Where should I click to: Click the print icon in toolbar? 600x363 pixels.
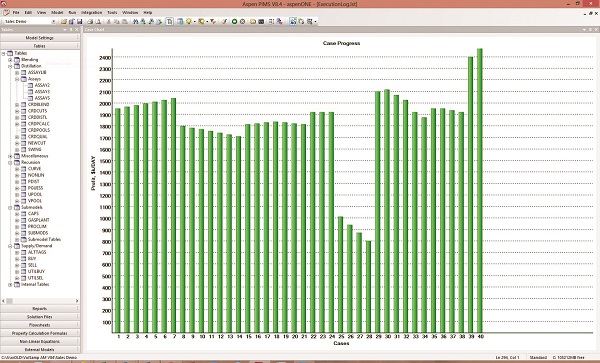pos(90,21)
